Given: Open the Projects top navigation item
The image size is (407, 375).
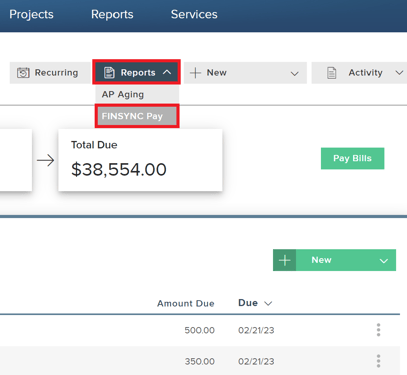Looking at the screenshot, I should coord(31,14).
